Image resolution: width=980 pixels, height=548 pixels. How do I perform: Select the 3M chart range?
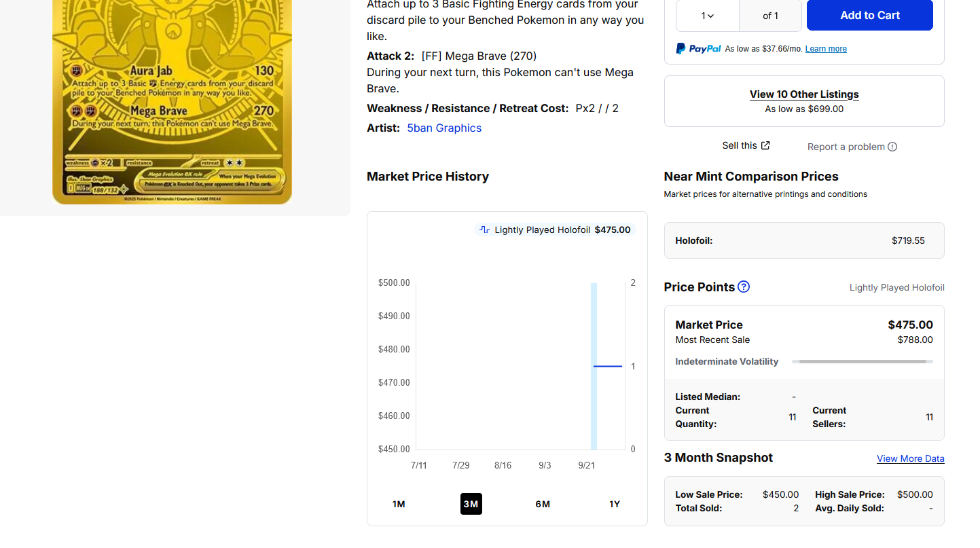click(471, 504)
